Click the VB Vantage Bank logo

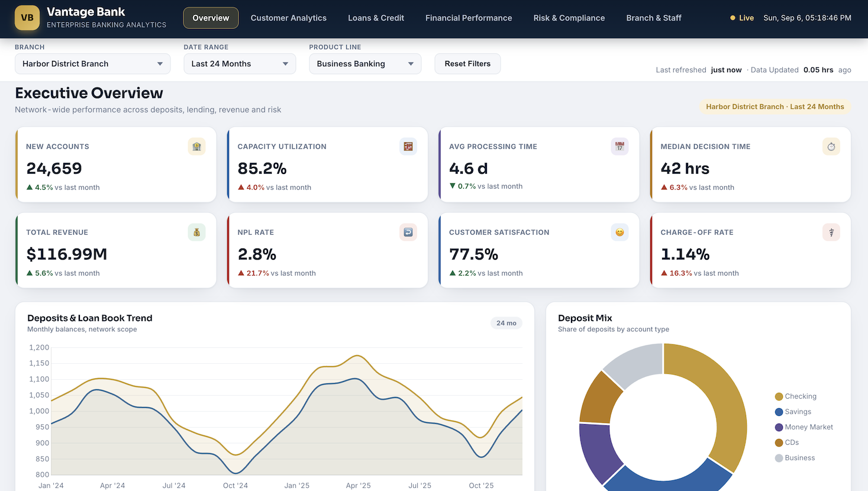pos(27,18)
